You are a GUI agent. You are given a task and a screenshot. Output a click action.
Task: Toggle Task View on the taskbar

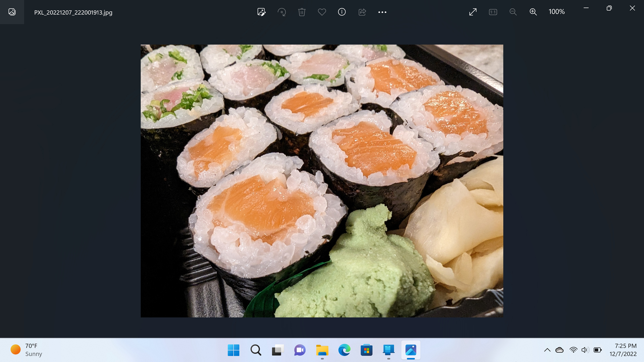[278, 350]
